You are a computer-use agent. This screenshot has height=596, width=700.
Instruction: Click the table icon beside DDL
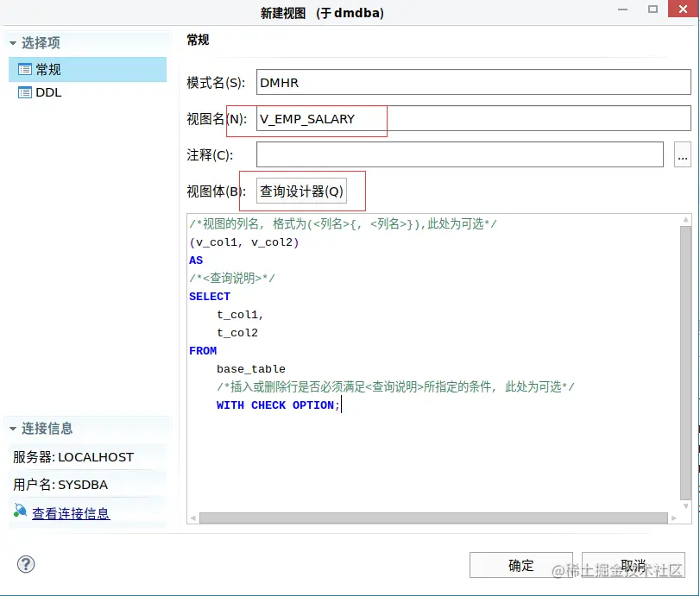pyautogui.click(x=28, y=92)
